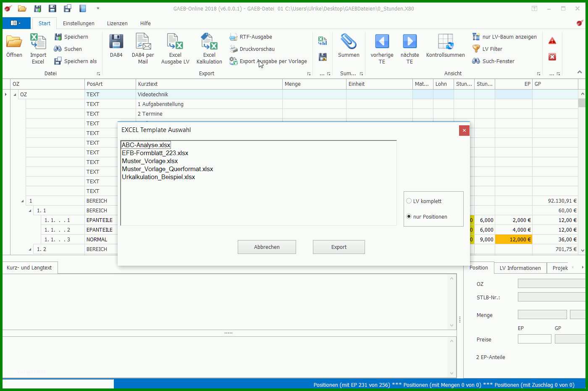Image resolution: width=588 pixels, height=391 pixels.
Task: Select the Kurz- und Langtext tab
Action: click(x=29, y=267)
